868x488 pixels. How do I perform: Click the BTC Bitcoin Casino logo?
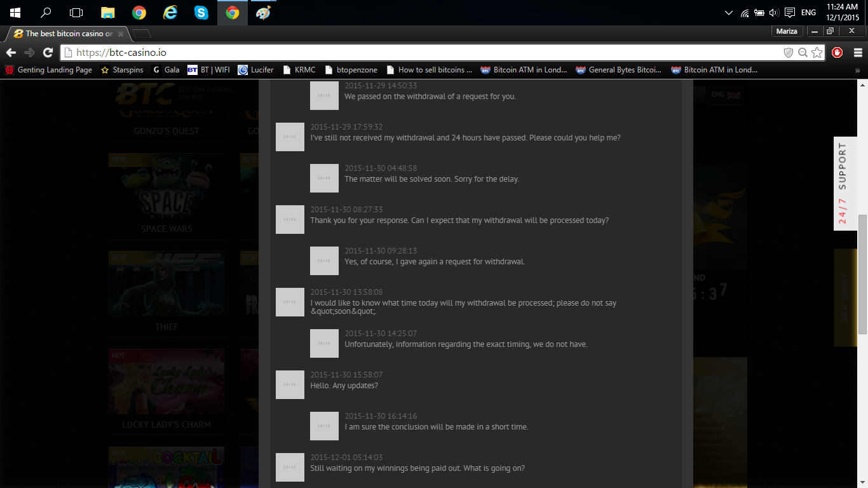[173, 95]
